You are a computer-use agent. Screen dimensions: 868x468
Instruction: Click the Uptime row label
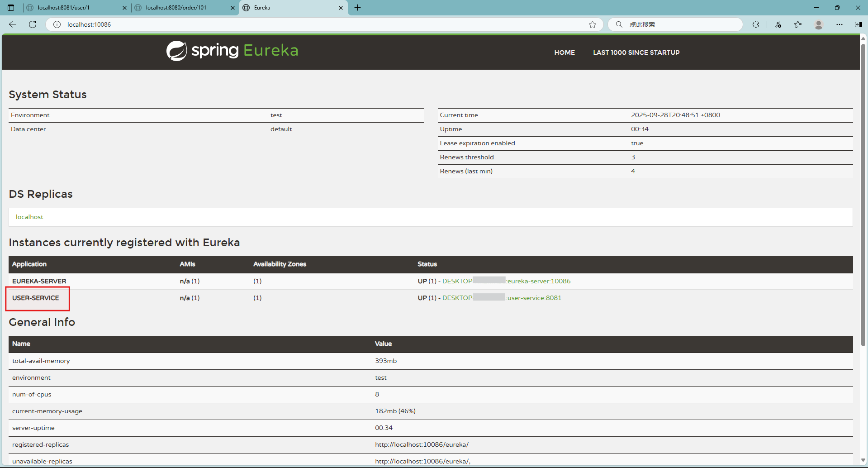tap(451, 129)
